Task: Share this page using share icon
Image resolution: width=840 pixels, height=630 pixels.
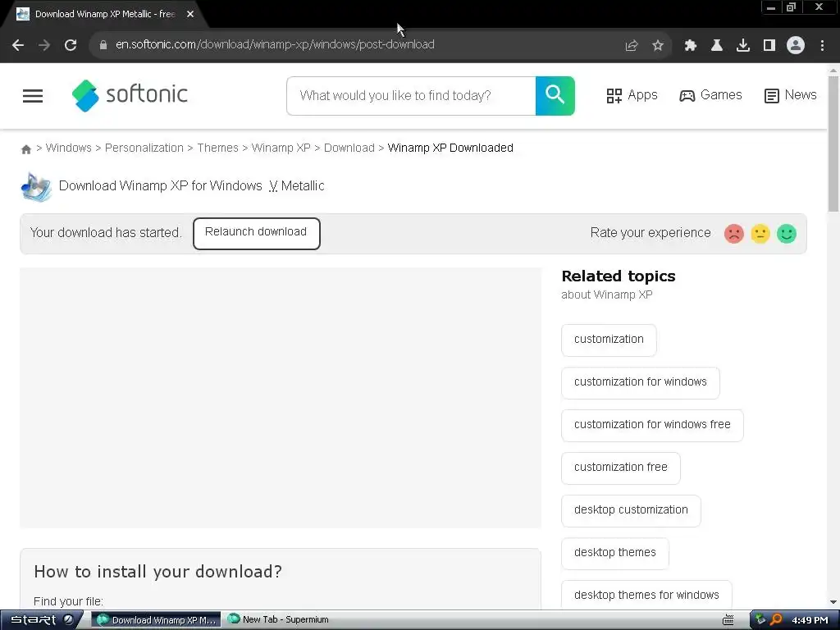Action: pyautogui.click(x=632, y=46)
